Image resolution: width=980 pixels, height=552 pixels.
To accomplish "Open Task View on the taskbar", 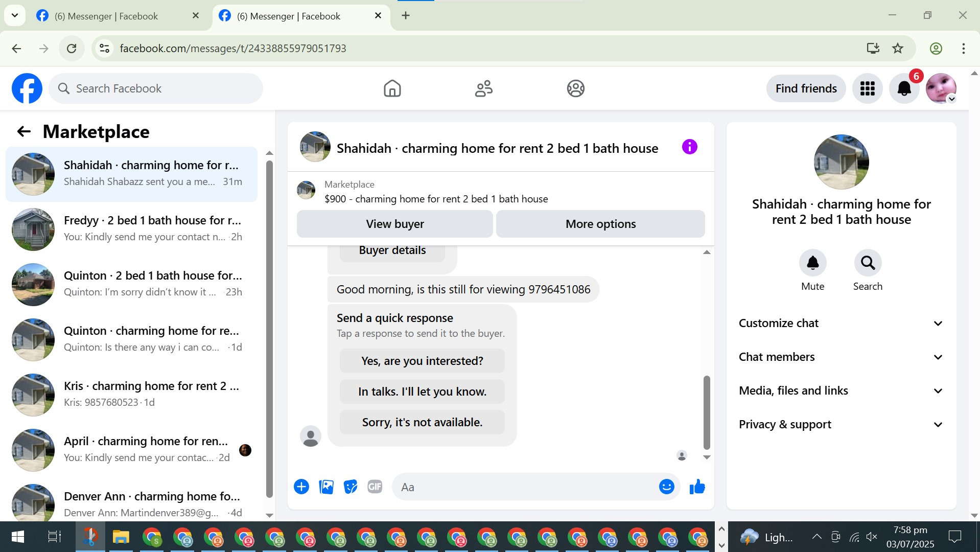I will [54, 537].
